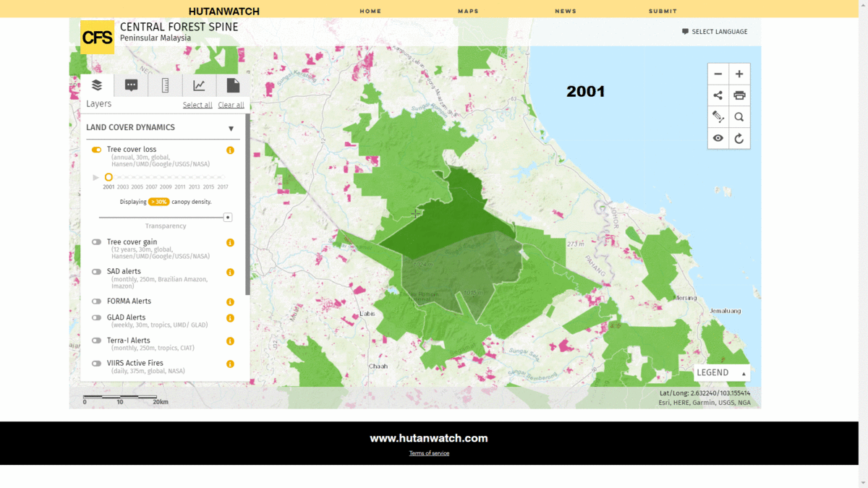Screen dimensions: 868x488
Task: Click the HUTANWATCH site title
Action: click(224, 12)
